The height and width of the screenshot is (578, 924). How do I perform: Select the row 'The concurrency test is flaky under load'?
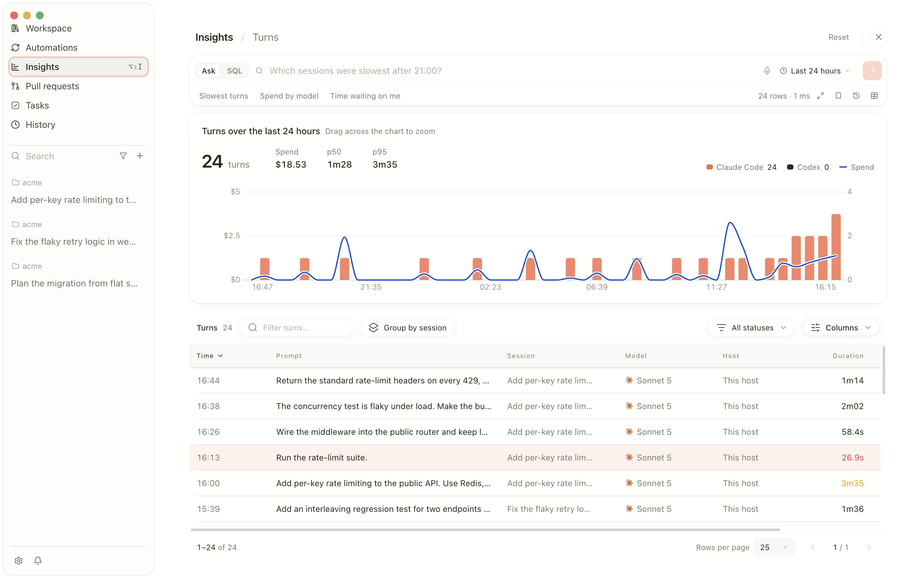pyautogui.click(x=535, y=406)
